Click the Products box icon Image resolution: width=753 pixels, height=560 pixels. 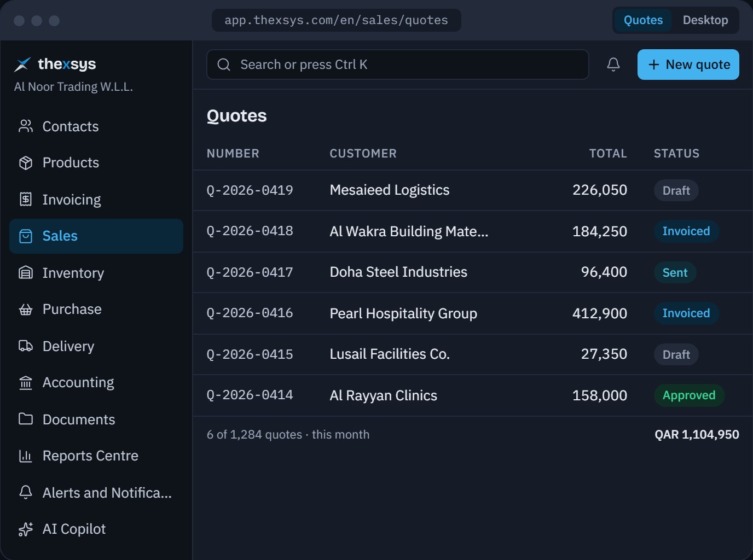click(26, 163)
